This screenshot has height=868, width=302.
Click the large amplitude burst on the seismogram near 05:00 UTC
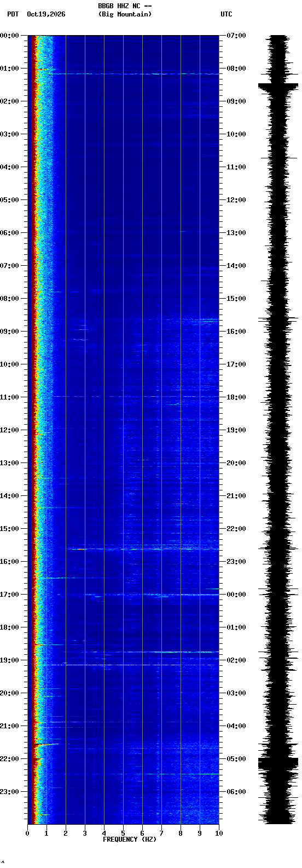(278, 763)
